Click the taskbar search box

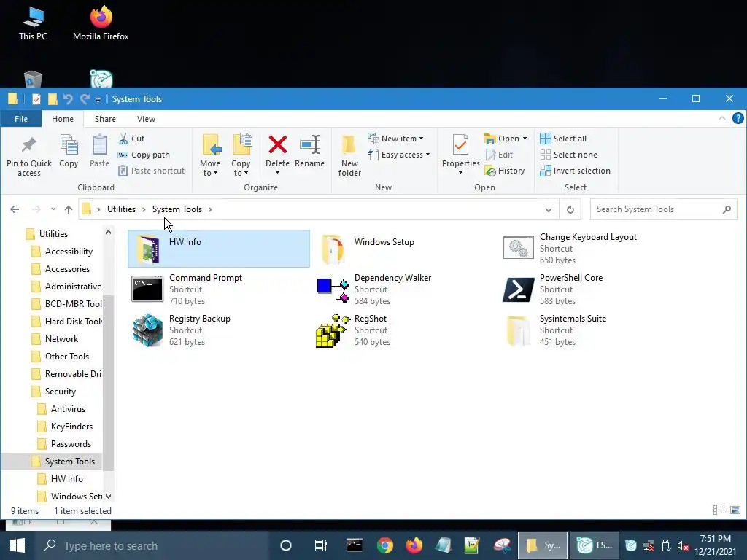point(152,545)
